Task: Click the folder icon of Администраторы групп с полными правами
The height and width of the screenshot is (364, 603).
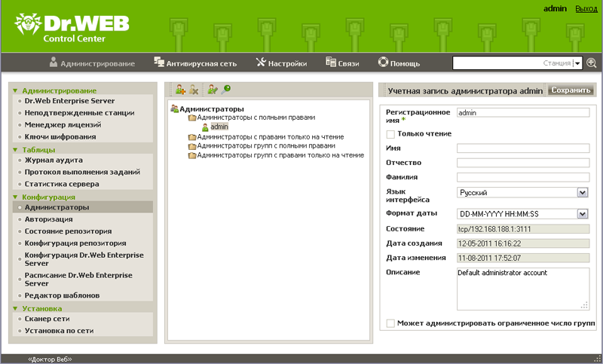Action: (192, 146)
